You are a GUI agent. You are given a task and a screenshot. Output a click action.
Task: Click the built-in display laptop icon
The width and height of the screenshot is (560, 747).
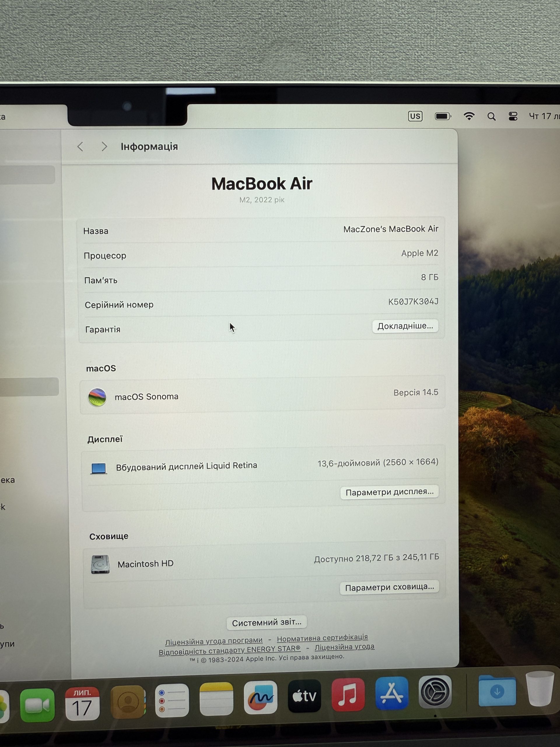pyautogui.click(x=99, y=469)
